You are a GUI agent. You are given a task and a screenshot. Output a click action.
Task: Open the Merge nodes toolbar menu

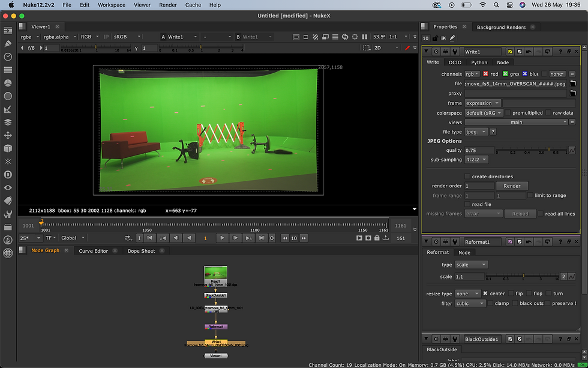8,122
